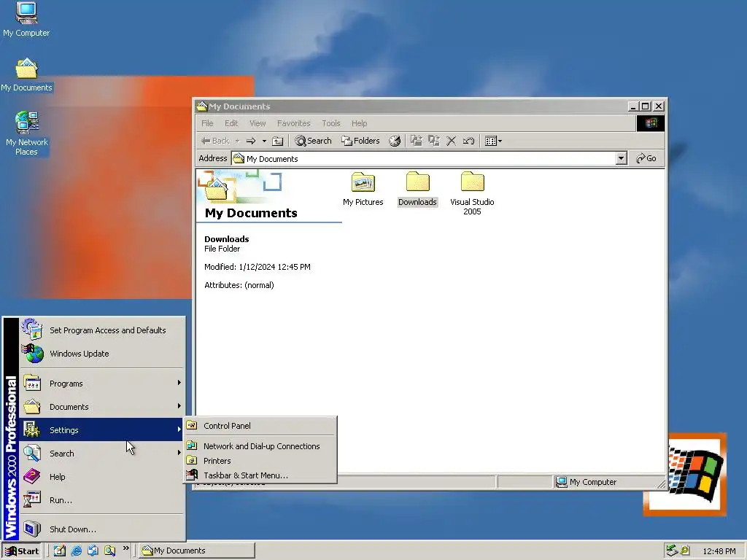
Task: Open the Favorites menu
Action: 294,123
